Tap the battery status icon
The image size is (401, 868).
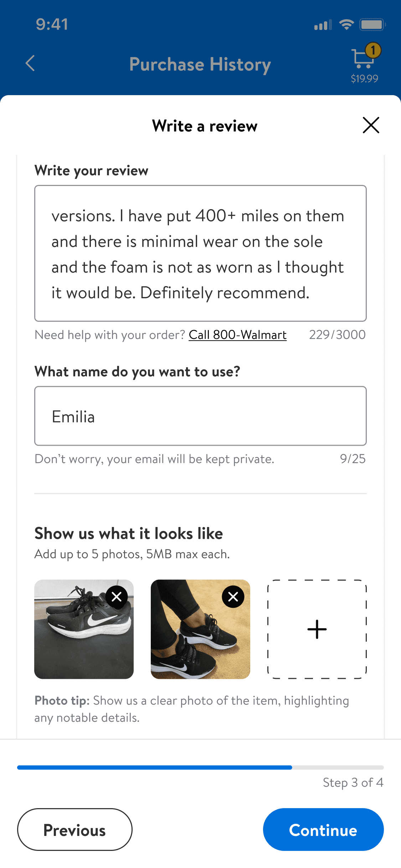(x=372, y=25)
